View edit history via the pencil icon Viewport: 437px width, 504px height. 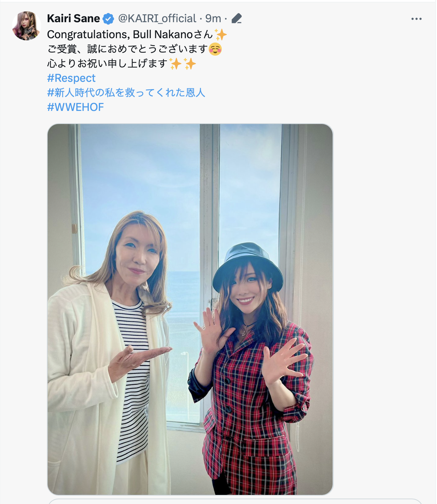click(x=237, y=19)
